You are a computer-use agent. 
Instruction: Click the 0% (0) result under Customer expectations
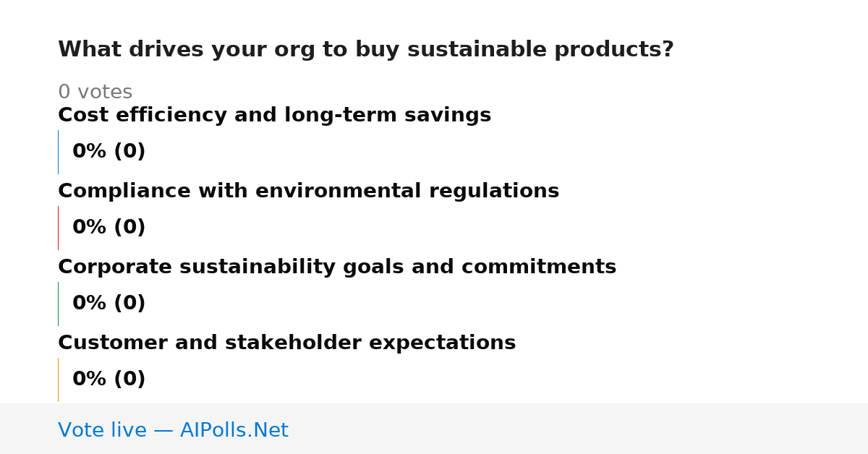pos(109,380)
